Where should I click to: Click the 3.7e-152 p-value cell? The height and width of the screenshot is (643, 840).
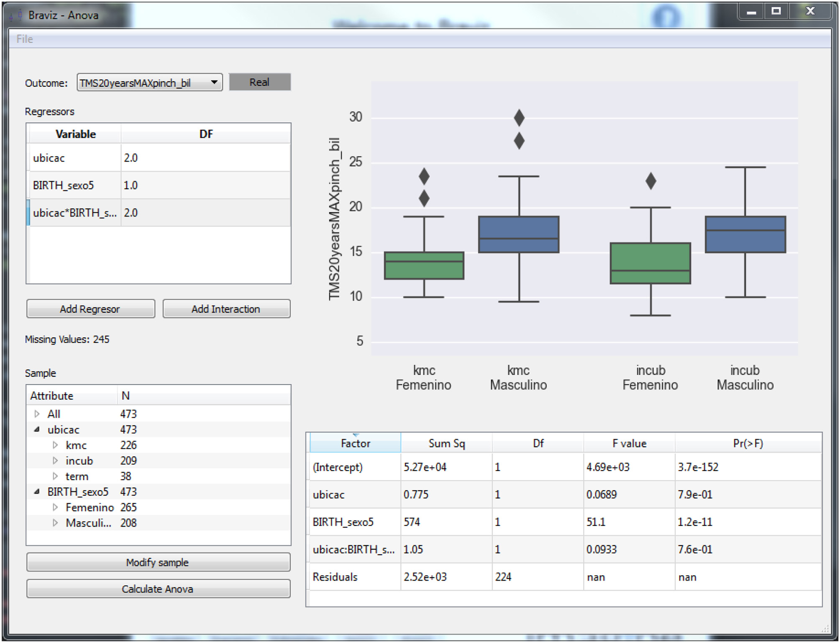(748, 467)
